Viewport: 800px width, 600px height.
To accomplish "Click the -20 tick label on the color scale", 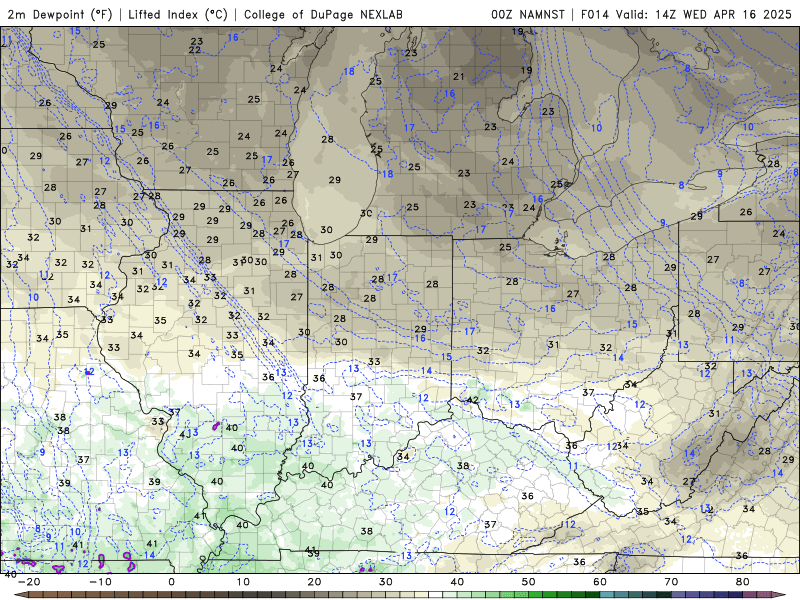I will point(29,582).
